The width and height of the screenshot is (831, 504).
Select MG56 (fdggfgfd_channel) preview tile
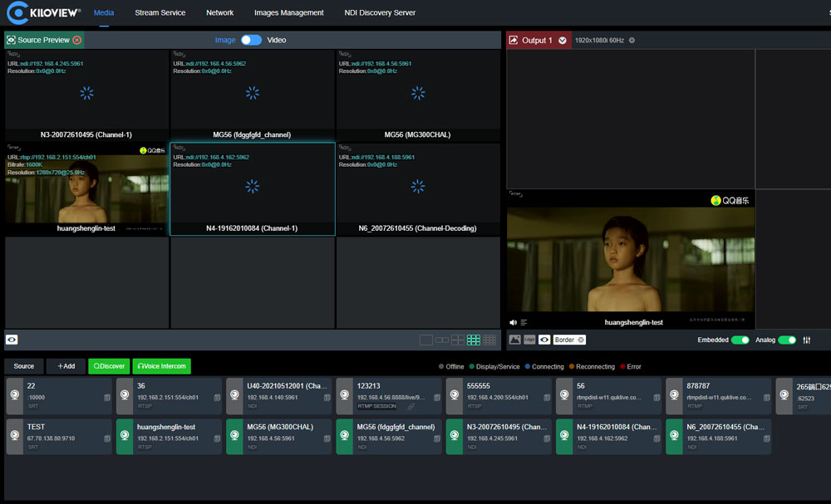[253, 95]
